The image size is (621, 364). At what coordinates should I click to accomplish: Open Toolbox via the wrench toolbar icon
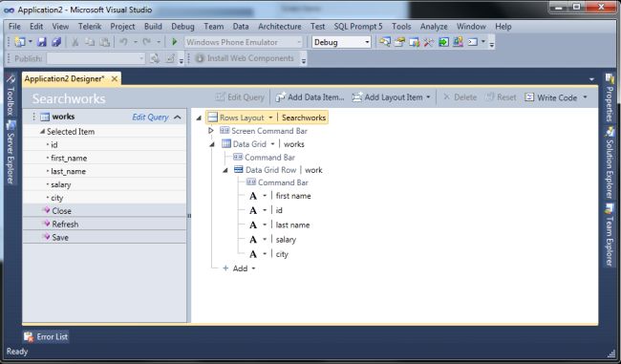(429, 42)
